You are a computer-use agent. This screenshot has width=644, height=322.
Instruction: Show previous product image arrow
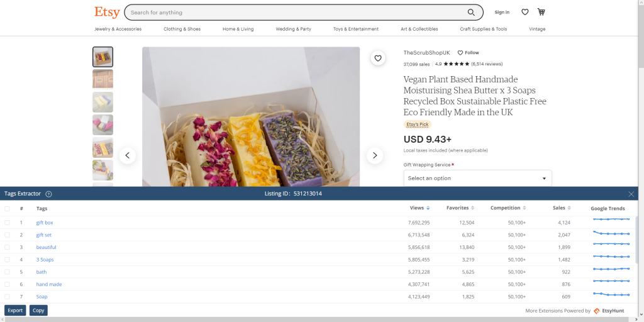coord(128,155)
